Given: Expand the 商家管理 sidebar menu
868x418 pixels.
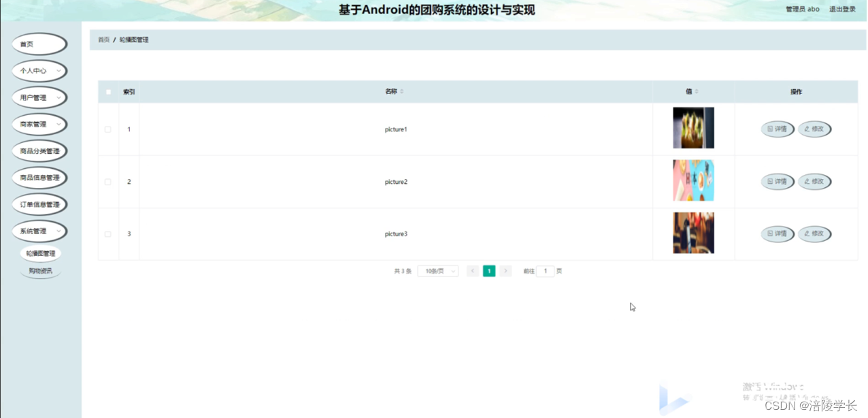Looking at the screenshot, I should tap(39, 124).
